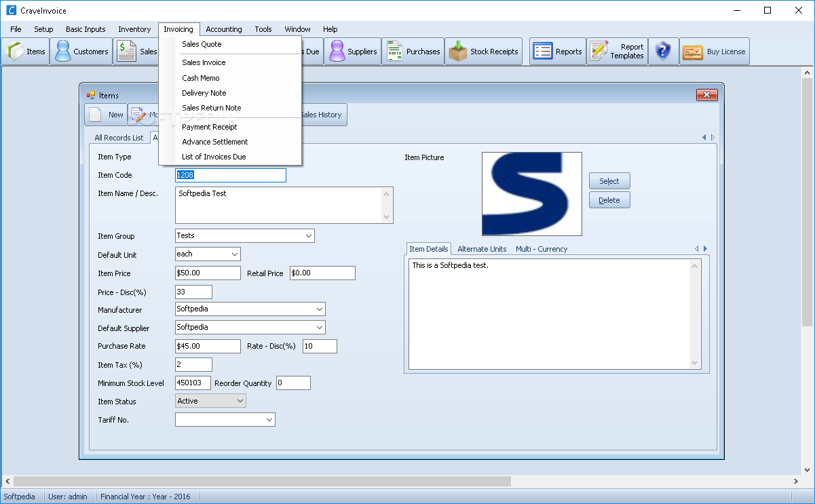Image resolution: width=815 pixels, height=504 pixels.
Task: Open the Report Templates toolbar icon
Action: [x=599, y=52]
